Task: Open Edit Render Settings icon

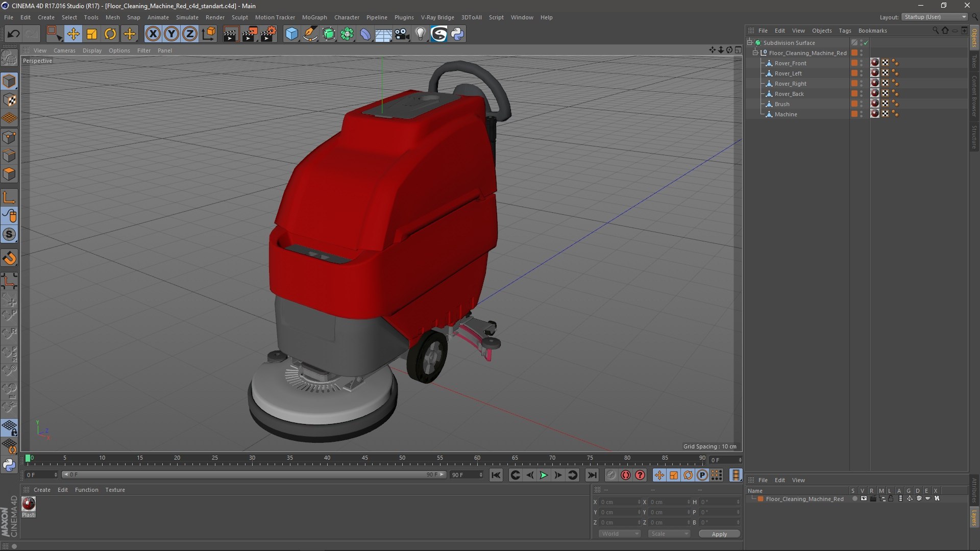Action: 268,34
